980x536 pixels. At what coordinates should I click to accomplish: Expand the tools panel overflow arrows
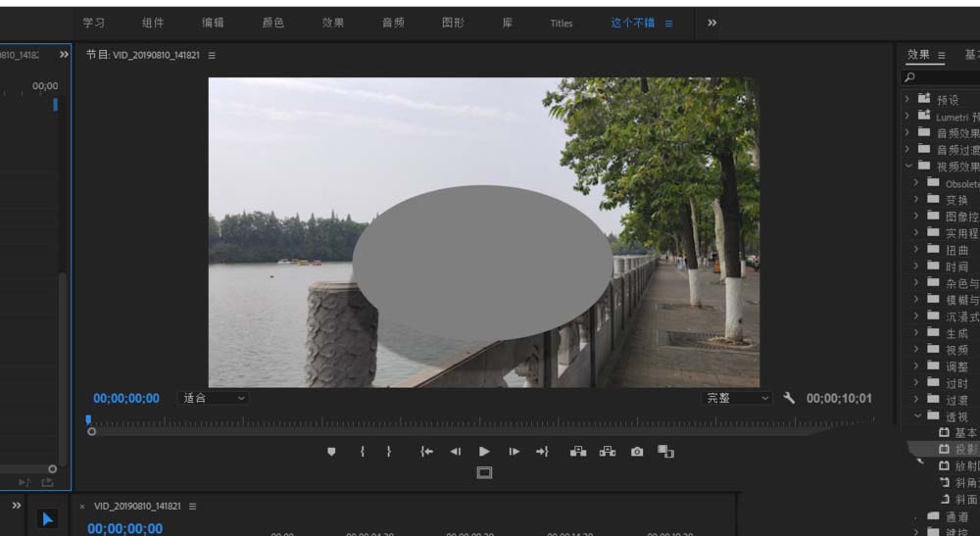[17, 506]
